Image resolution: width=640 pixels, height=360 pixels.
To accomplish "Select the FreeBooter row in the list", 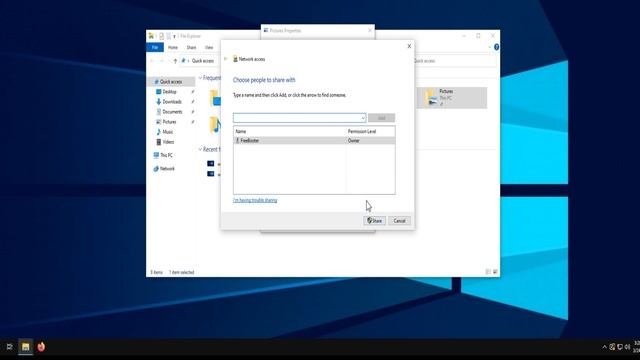I will click(x=314, y=140).
